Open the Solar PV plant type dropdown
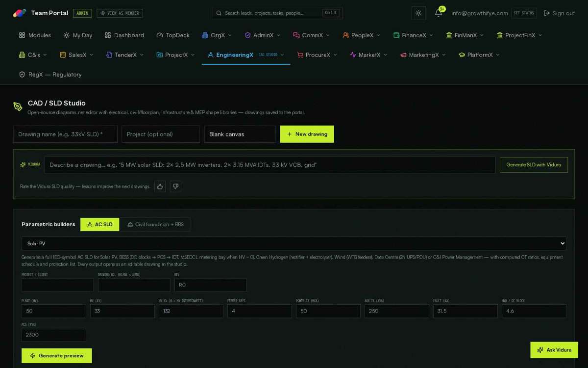Viewport: 588px width, 368px height. tap(294, 243)
